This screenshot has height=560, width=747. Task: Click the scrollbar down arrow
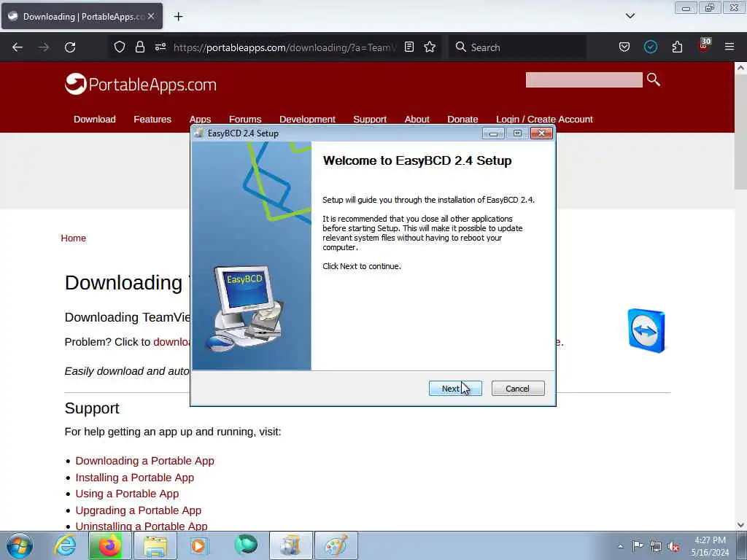(740, 525)
